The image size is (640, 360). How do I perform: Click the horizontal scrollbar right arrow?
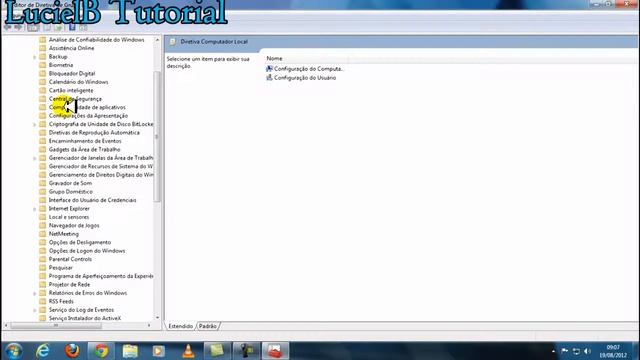pos(149,326)
